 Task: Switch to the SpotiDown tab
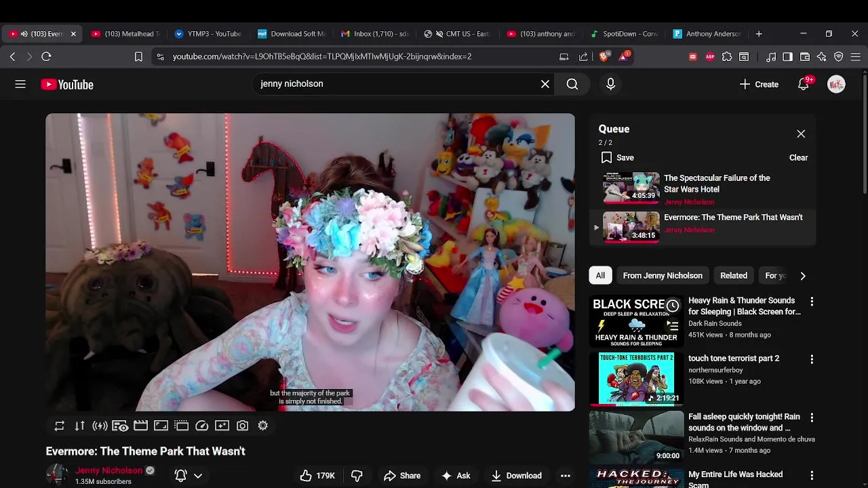[x=625, y=34]
